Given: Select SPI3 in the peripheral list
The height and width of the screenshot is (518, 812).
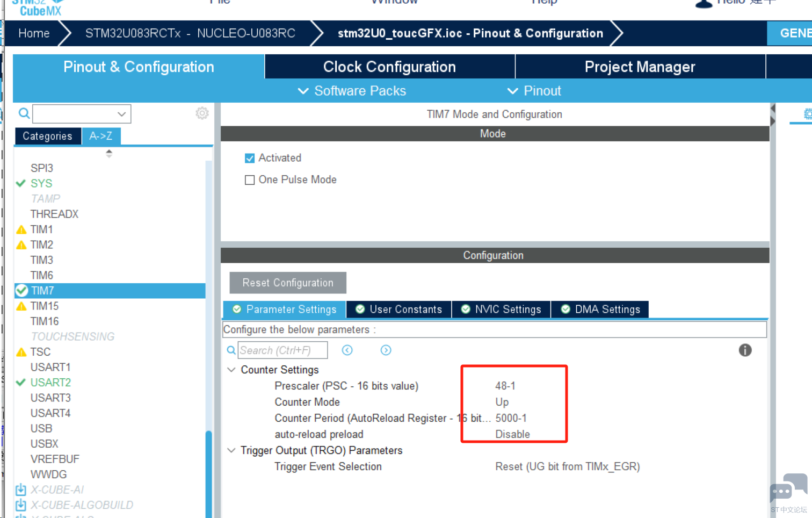Looking at the screenshot, I should pyautogui.click(x=42, y=168).
